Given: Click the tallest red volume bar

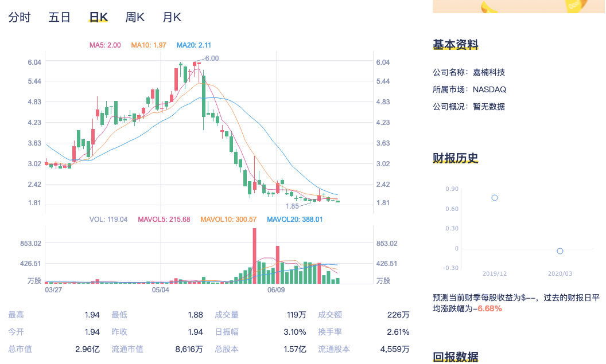Looking at the screenshot, I should coord(255,255).
